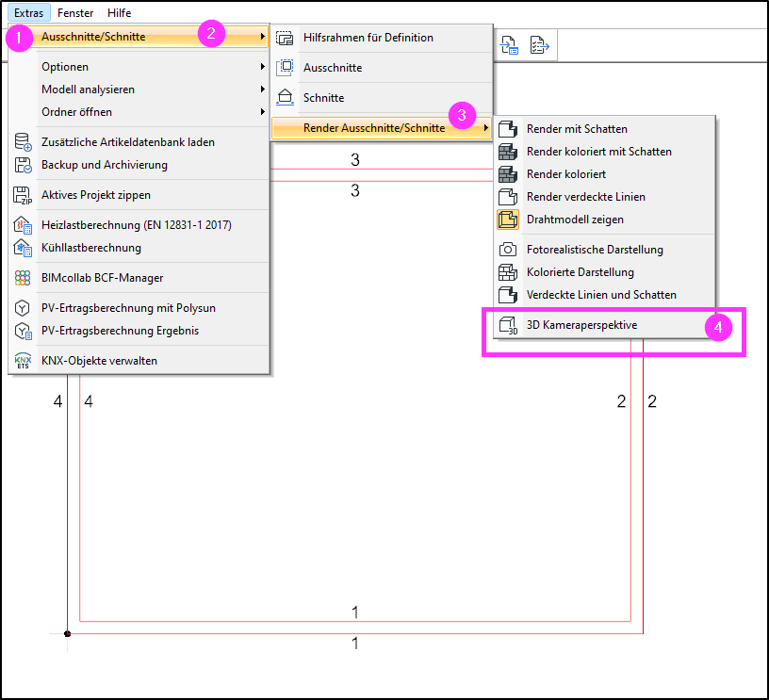The height and width of the screenshot is (700, 769).
Task: Click the Heizlastberechnung house icon
Action: pyautogui.click(x=23, y=225)
